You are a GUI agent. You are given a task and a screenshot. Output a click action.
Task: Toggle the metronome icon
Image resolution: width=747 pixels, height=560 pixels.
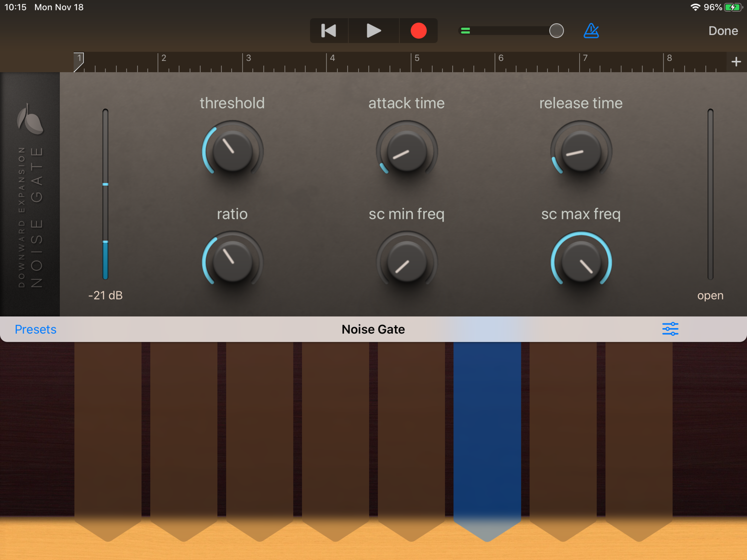[x=591, y=31]
